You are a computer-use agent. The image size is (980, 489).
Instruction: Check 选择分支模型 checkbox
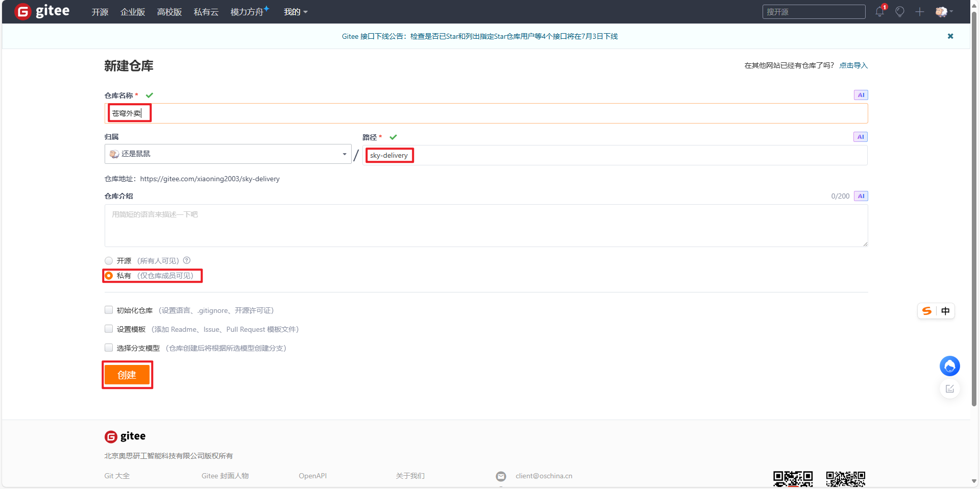pyautogui.click(x=109, y=348)
